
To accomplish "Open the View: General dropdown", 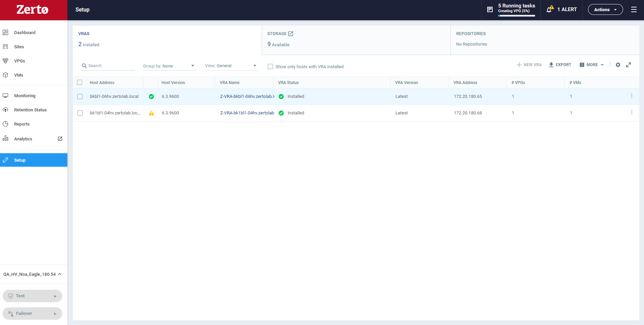I will [232, 66].
